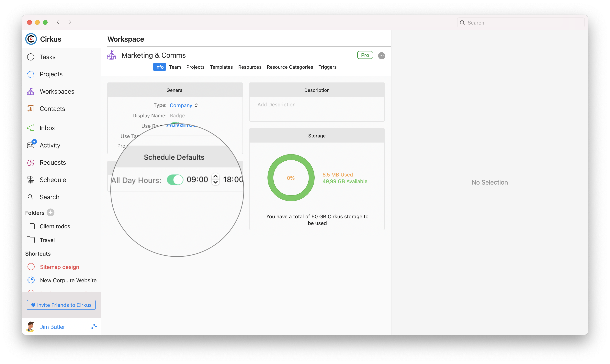610x364 pixels.
Task: Click the General section header
Action: pyautogui.click(x=175, y=90)
